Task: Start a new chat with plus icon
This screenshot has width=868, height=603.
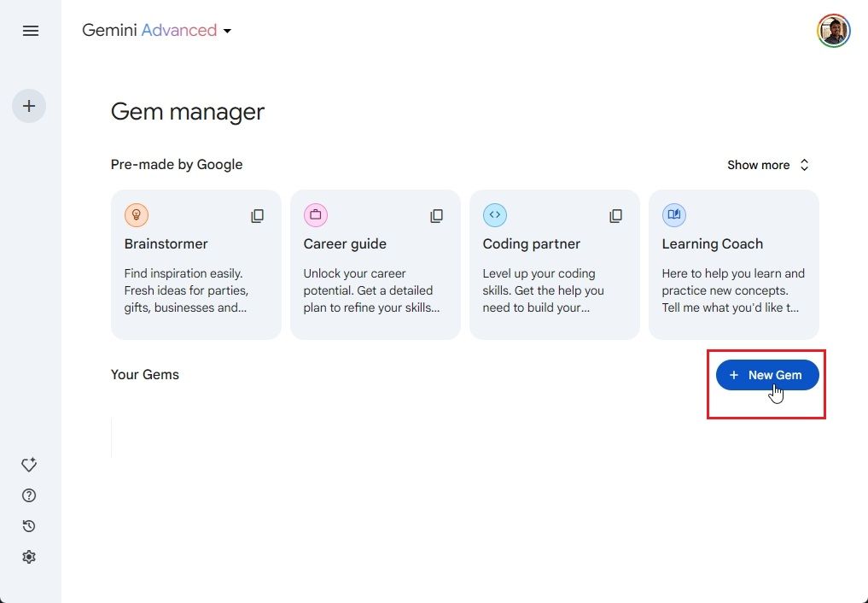Action: tap(29, 106)
